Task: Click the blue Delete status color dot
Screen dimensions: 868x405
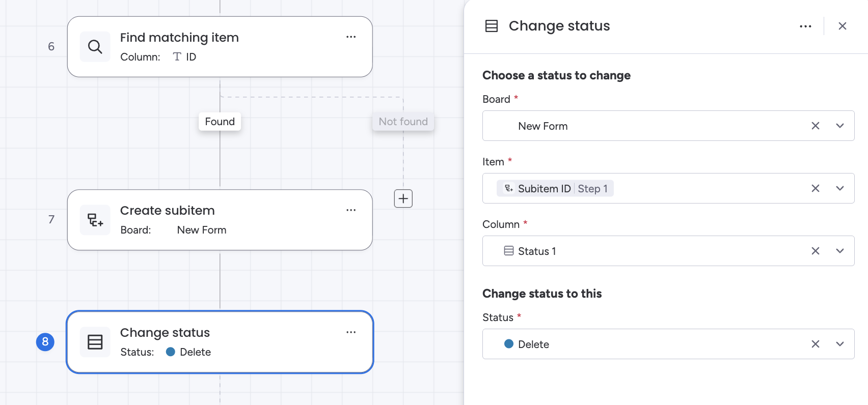Action: coord(508,344)
